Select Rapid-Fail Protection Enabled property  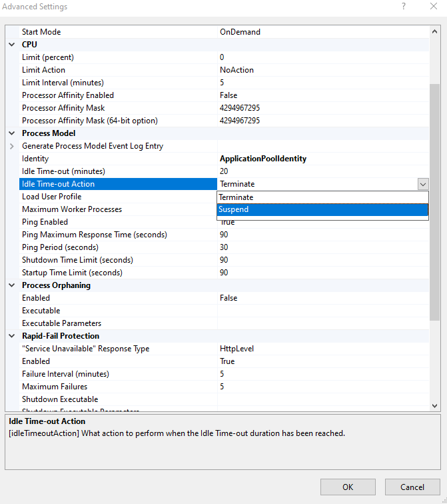[x=36, y=361]
